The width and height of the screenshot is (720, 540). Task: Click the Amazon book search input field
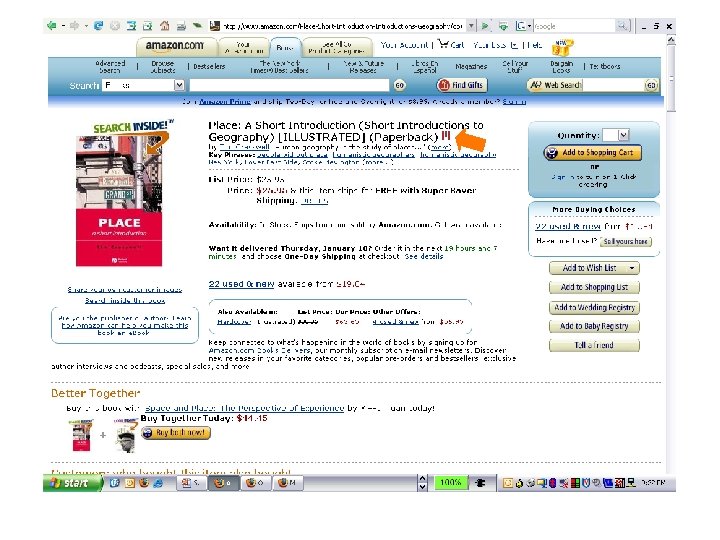289,85
